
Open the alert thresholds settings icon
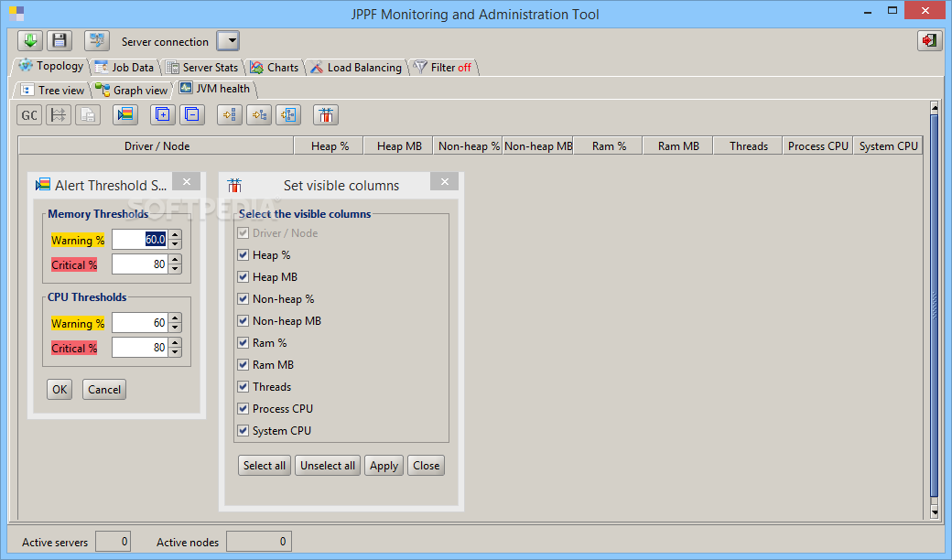pos(125,114)
